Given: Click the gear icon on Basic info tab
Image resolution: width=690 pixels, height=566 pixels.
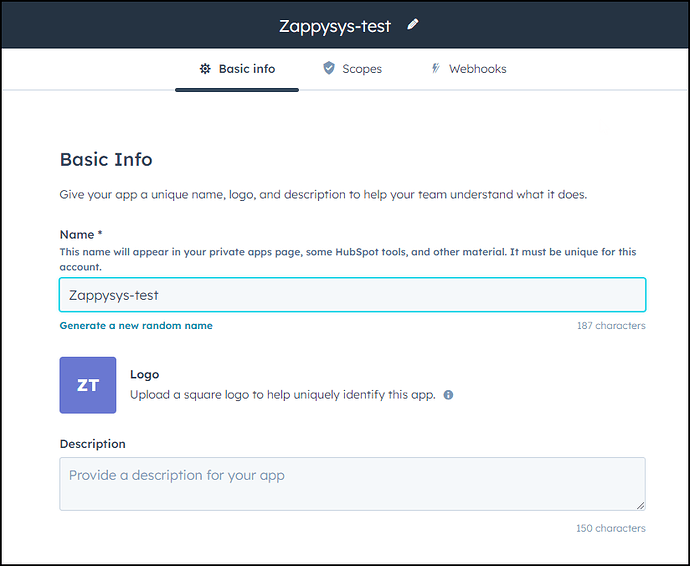Looking at the screenshot, I should click(x=205, y=69).
